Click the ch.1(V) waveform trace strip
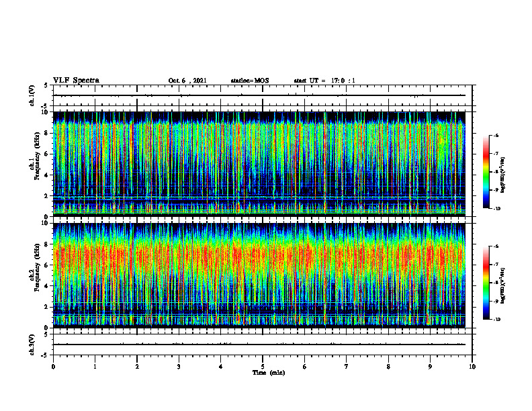The image size is (532, 411). point(263,95)
